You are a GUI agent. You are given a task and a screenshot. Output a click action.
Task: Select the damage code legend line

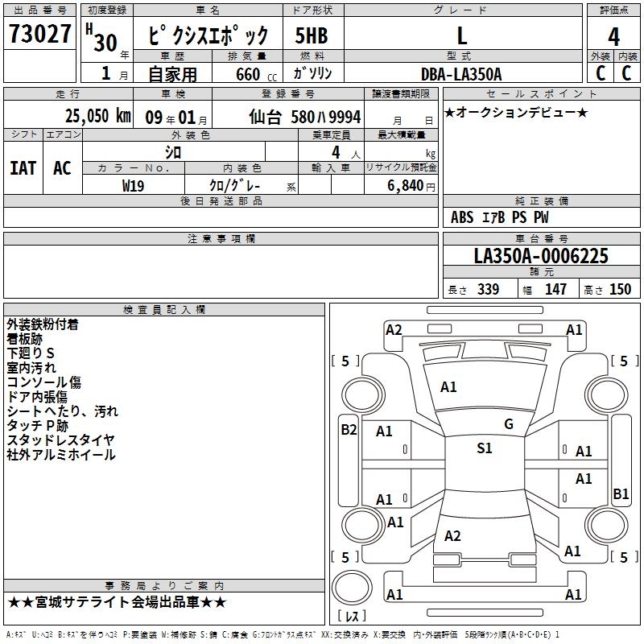click(x=283, y=635)
